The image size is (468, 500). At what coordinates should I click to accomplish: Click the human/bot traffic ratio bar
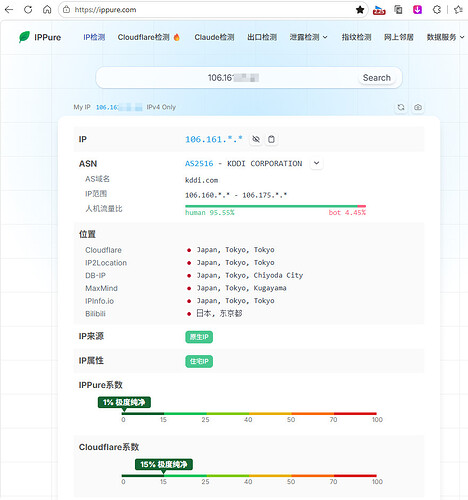pyautogui.click(x=275, y=206)
